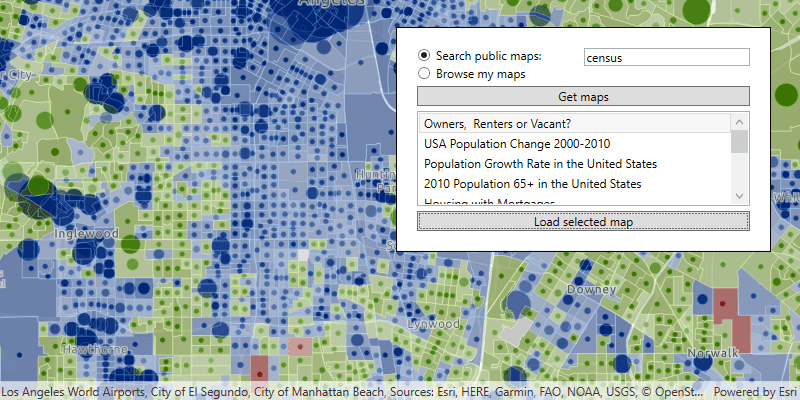The image size is (800, 400).
Task: Click the search field containing 'census'
Action: [666, 58]
